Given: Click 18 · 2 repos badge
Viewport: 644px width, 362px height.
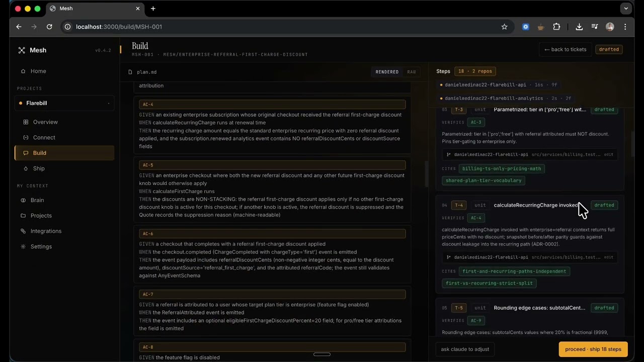Looking at the screenshot, I should [x=475, y=71].
